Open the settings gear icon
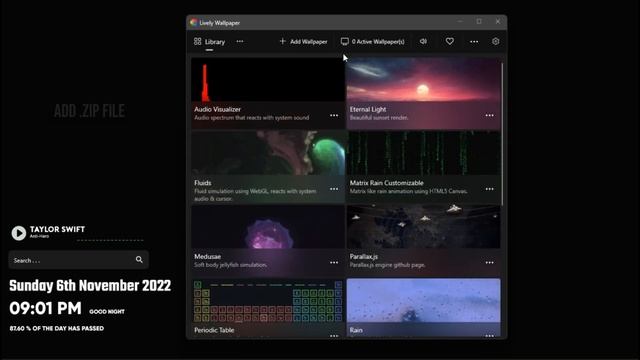The image size is (640, 360). [496, 41]
